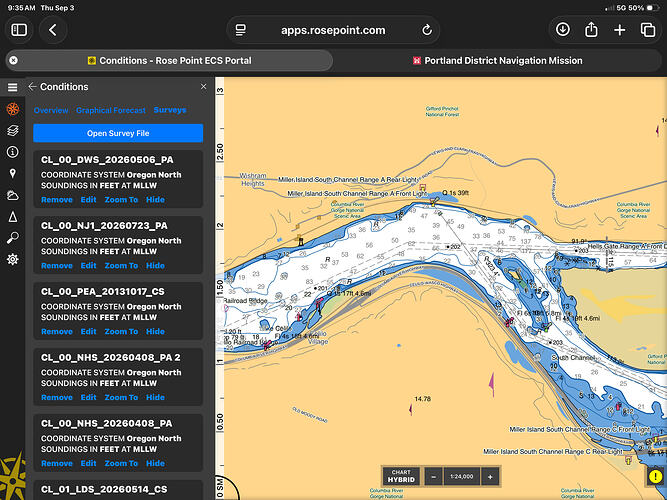This screenshot has width=667, height=500.
Task: Toggle the CHART HYBRID mode button
Action: (401, 477)
